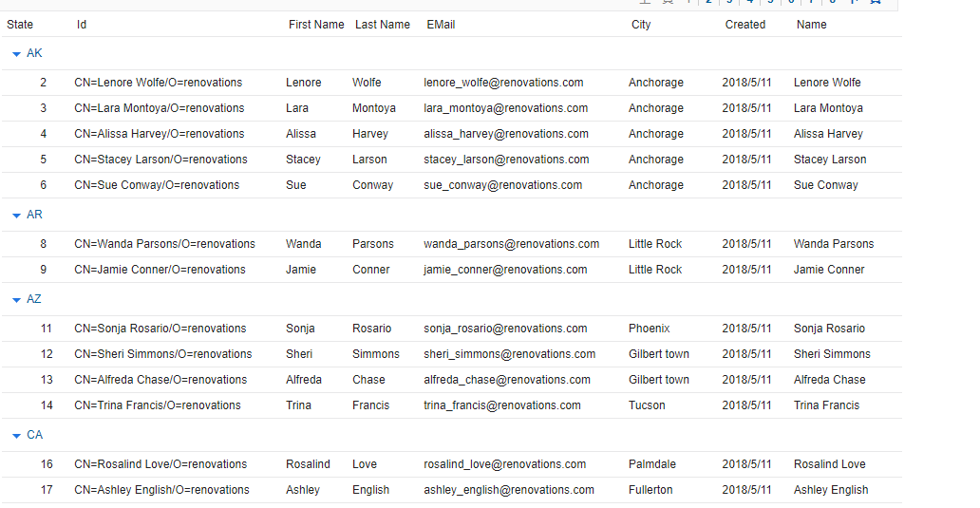This screenshot has width=980, height=508.
Task: Select the lenore_wolfe@renovations.com email cell
Action: click(x=503, y=83)
